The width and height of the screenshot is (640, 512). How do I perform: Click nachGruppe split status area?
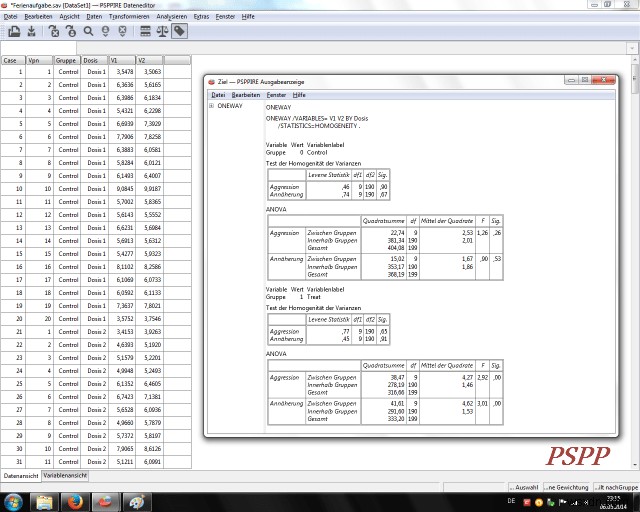pos(616,487)
